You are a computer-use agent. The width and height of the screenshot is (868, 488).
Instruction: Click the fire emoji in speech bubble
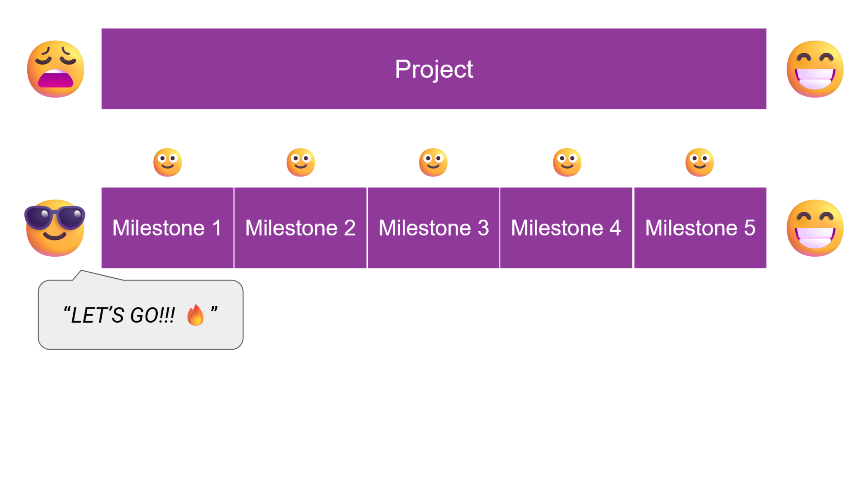click(195, 315)
